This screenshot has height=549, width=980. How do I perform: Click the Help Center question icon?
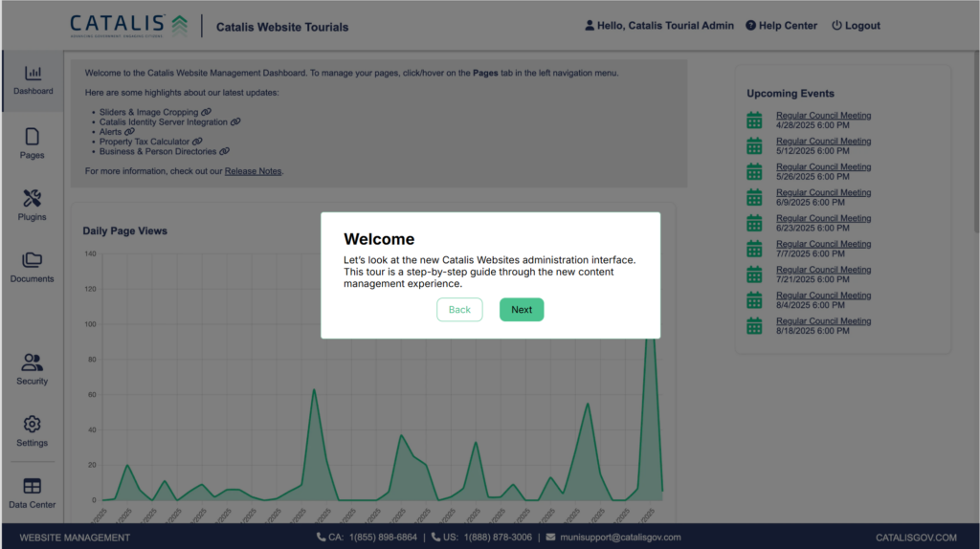(x=750, y=26)
